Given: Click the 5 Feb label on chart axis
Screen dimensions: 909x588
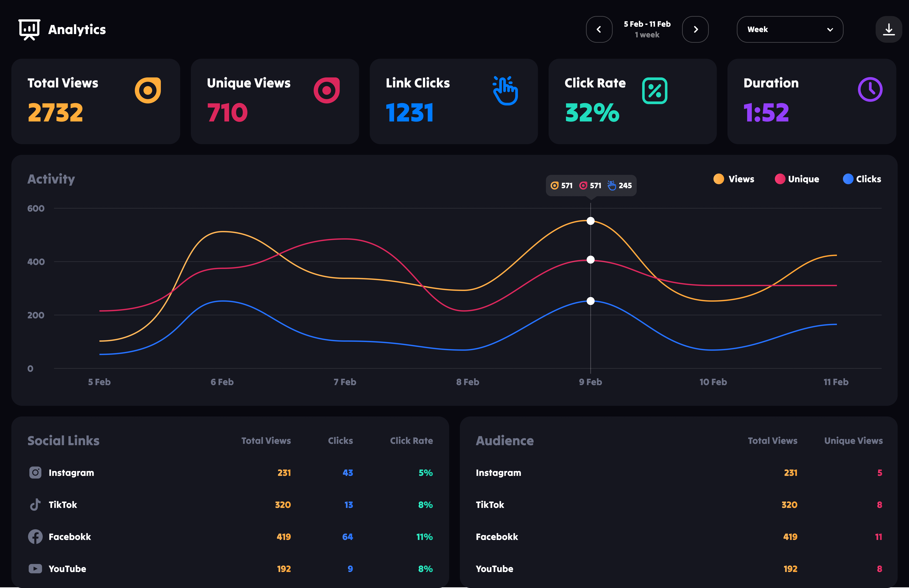Looking at the screenshot, I should (x=99, y=382).
